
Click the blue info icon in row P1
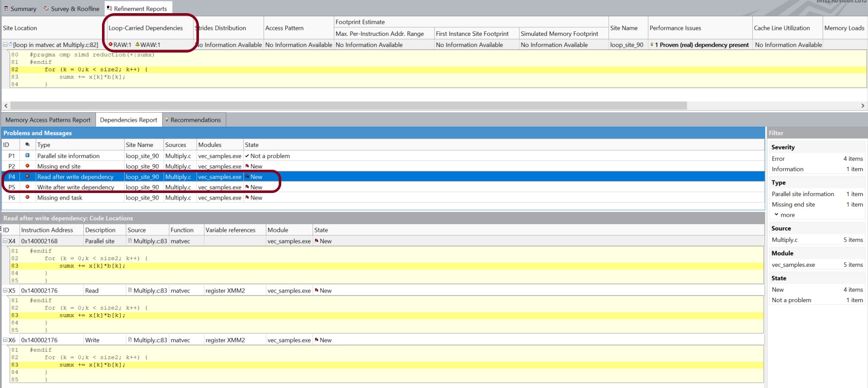pyautogui.click(x=27, y=156)
